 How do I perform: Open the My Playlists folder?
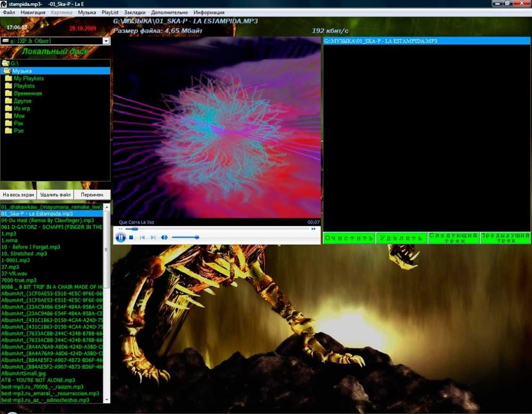(x=24, y=79)
